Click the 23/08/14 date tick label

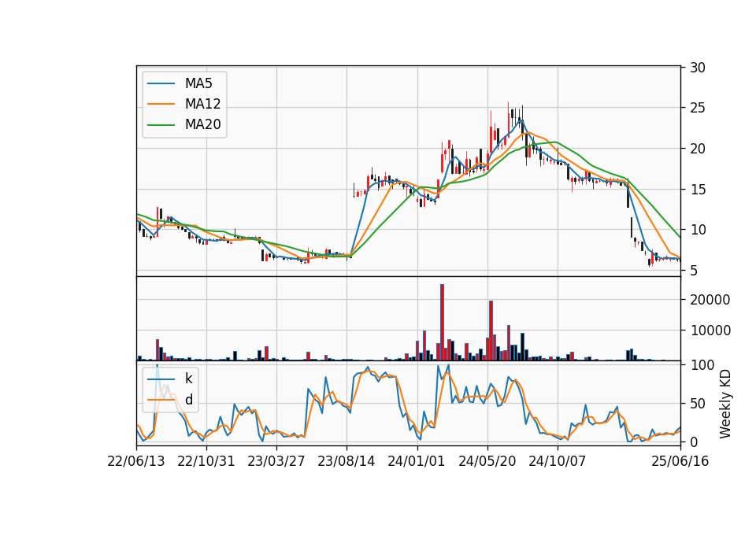coord(346,461)
